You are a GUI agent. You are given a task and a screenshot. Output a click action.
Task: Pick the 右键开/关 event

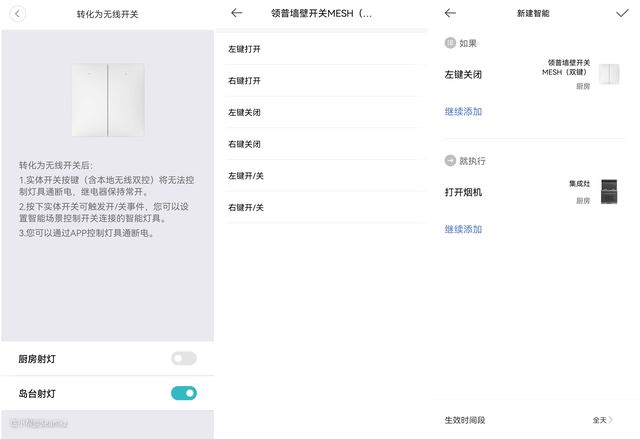(x=246, y=207)
